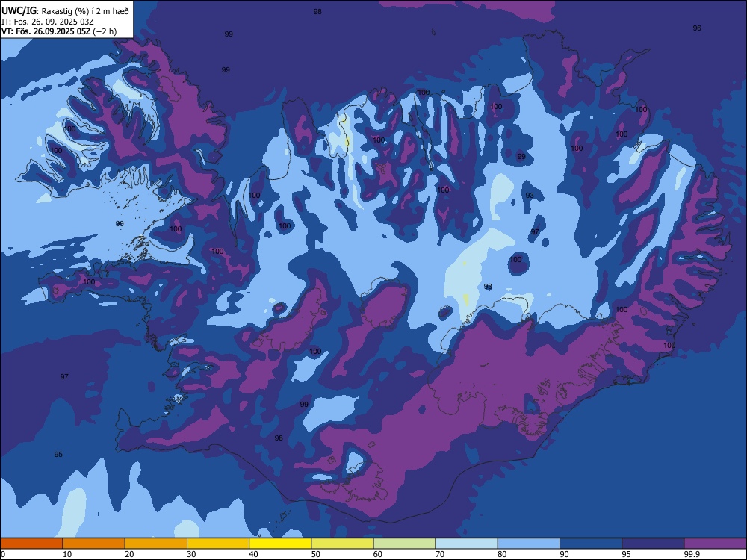Click the '20' tick label on the legend

point(129,554)
